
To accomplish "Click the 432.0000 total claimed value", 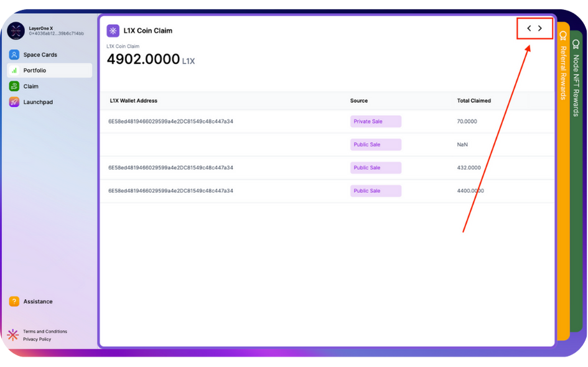I will point(469,167).
